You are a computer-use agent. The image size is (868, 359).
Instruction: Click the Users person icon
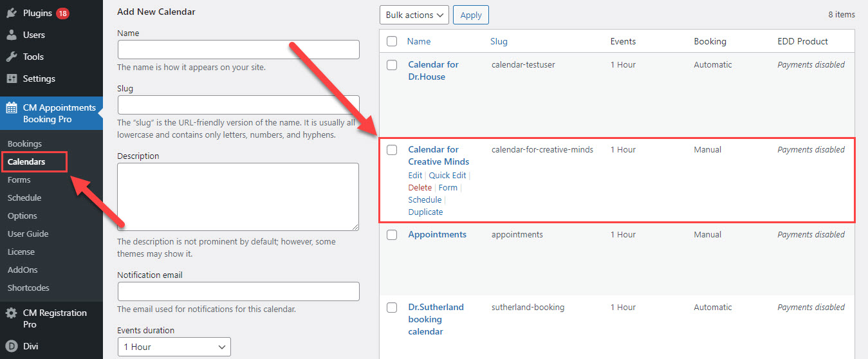[x=12, y=35]
